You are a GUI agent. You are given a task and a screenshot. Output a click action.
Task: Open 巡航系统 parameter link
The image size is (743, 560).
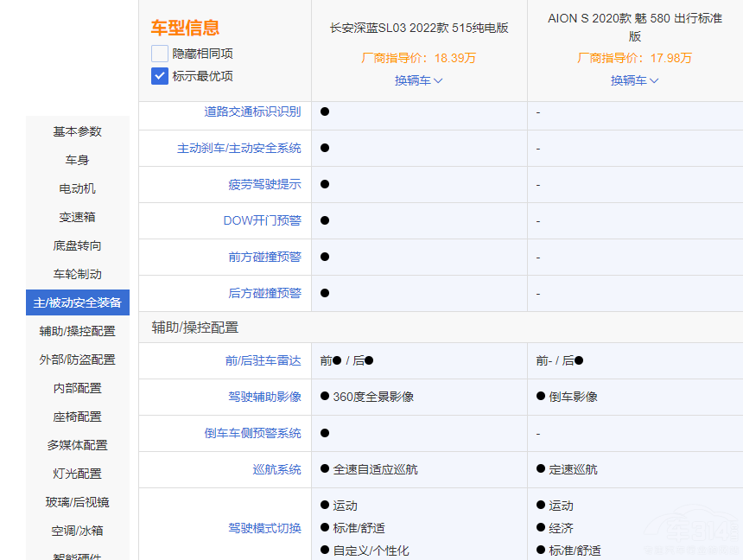(276, 469)
